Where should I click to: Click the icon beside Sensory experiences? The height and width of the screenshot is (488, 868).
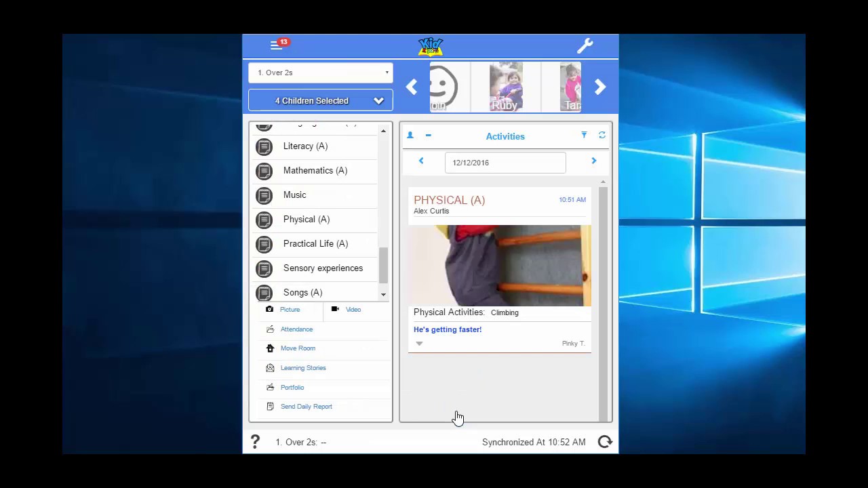coord(264,268)
